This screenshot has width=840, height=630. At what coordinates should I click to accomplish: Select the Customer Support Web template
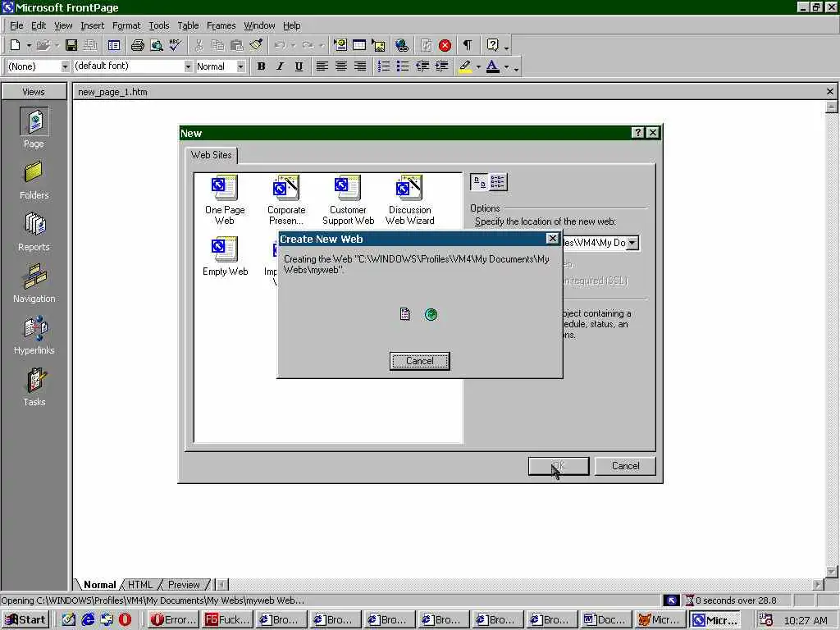(348, 200)
